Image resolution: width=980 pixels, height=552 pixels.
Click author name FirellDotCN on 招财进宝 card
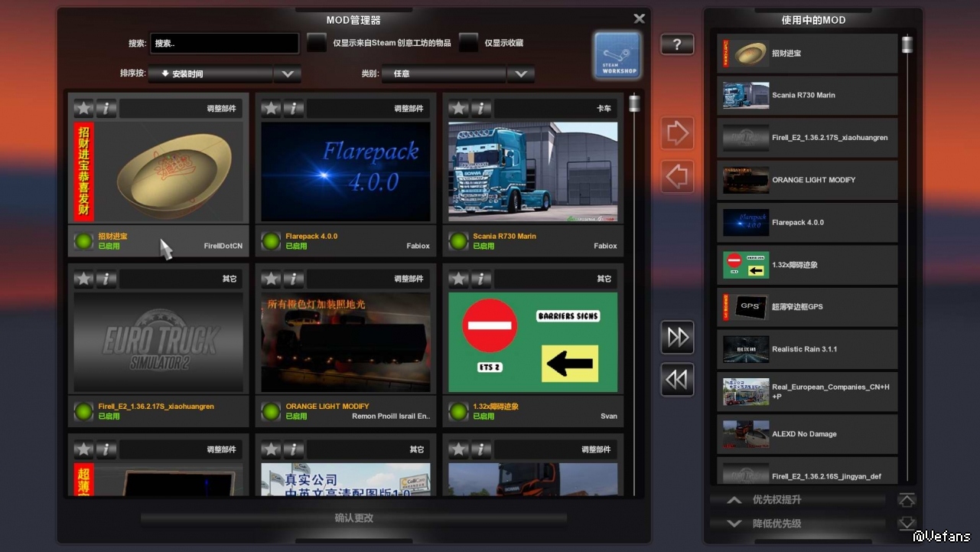(x=223, y=246)
